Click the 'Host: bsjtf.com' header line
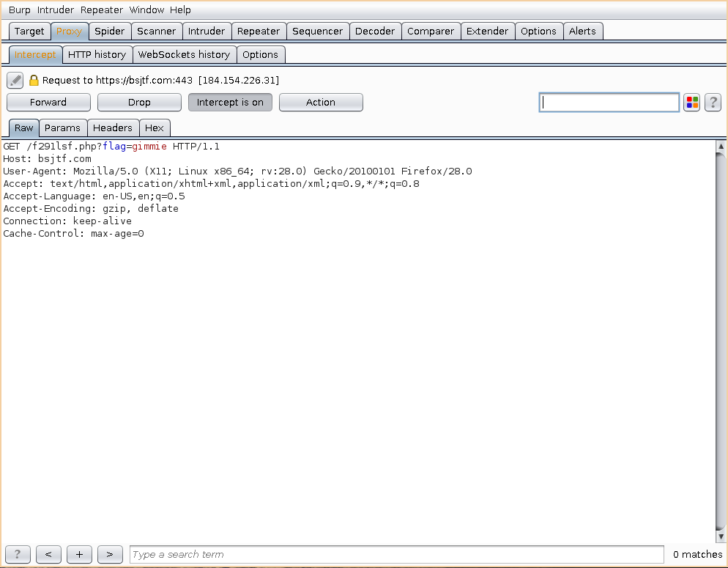 coord(47,159)
